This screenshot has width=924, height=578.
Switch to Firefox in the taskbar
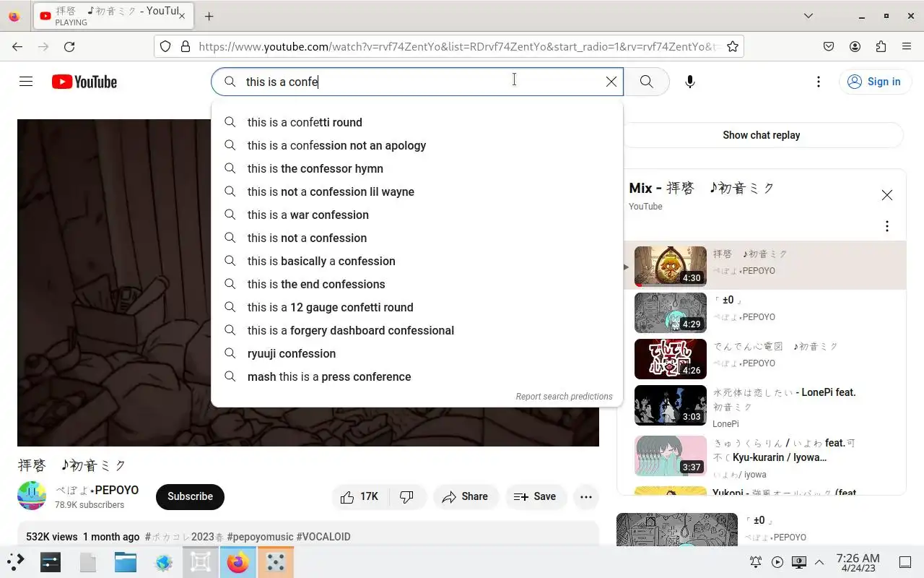pos(238,562)
